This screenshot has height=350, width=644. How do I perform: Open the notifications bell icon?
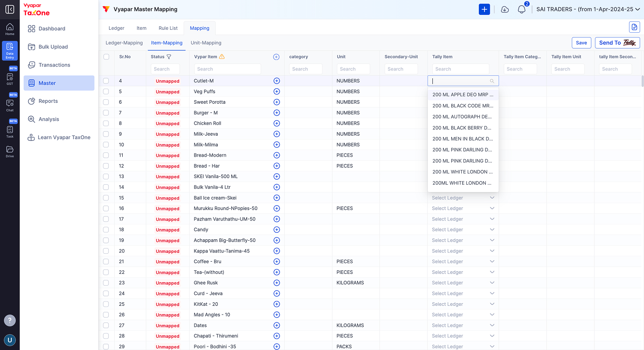(x=521, y=9)
